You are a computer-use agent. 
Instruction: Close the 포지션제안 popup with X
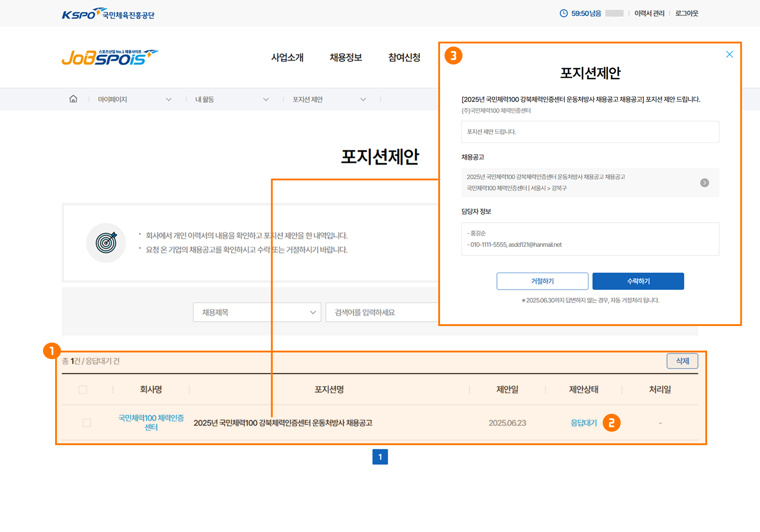(x=729, y=54)
